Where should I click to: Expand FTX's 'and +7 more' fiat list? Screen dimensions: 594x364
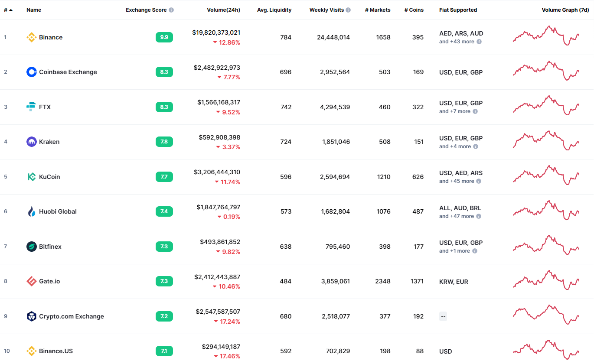tap(455, 111)
